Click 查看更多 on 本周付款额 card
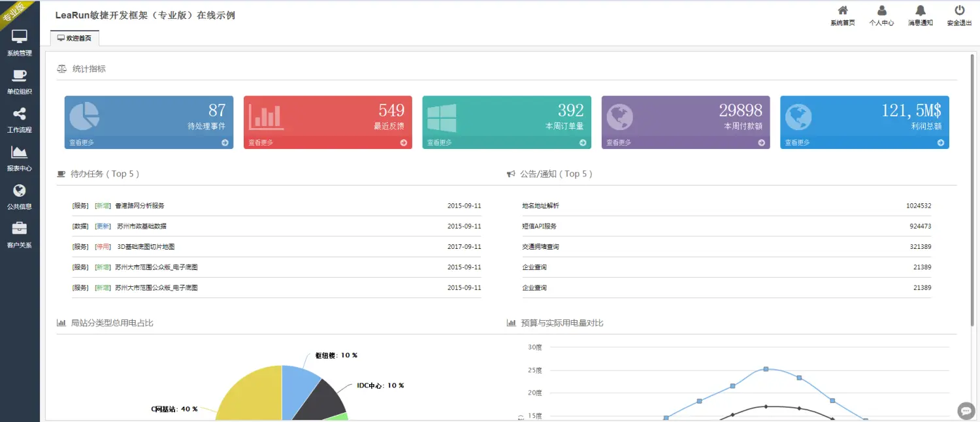 pos(619,142)
